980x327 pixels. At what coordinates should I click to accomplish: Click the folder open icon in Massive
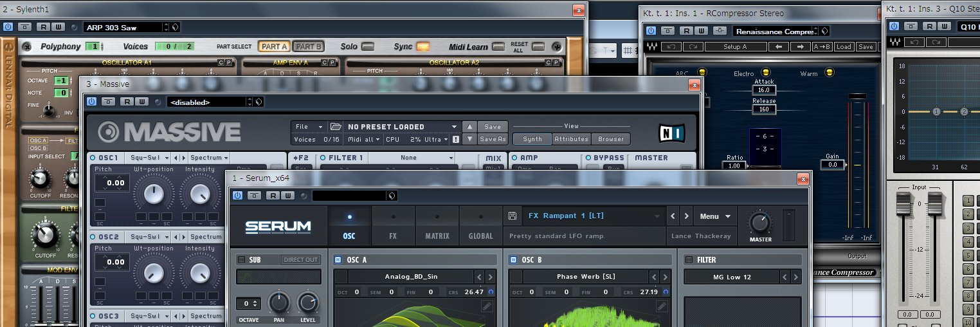pyautogui.click(x=335, y=127)
